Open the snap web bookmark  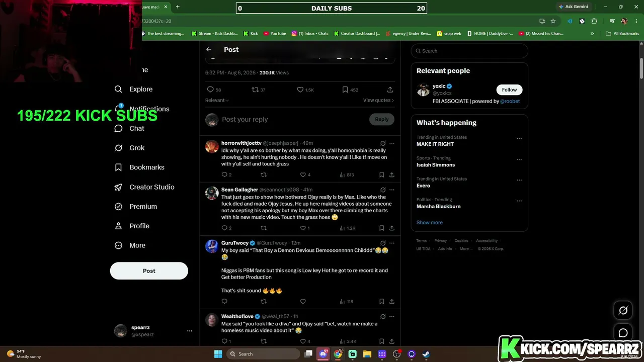click(449, 34)
